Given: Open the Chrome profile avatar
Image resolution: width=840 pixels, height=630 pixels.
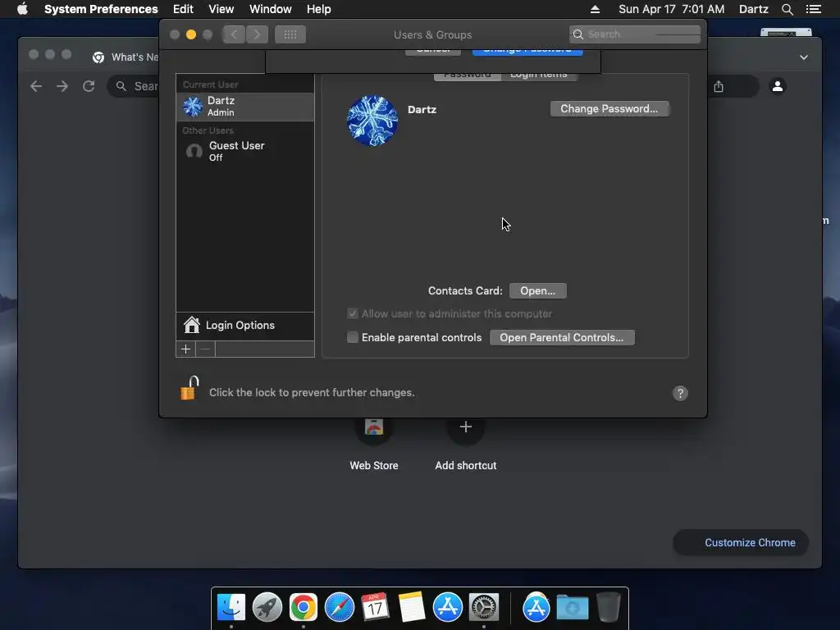Looking at the screenshot, I should (778, 85).
